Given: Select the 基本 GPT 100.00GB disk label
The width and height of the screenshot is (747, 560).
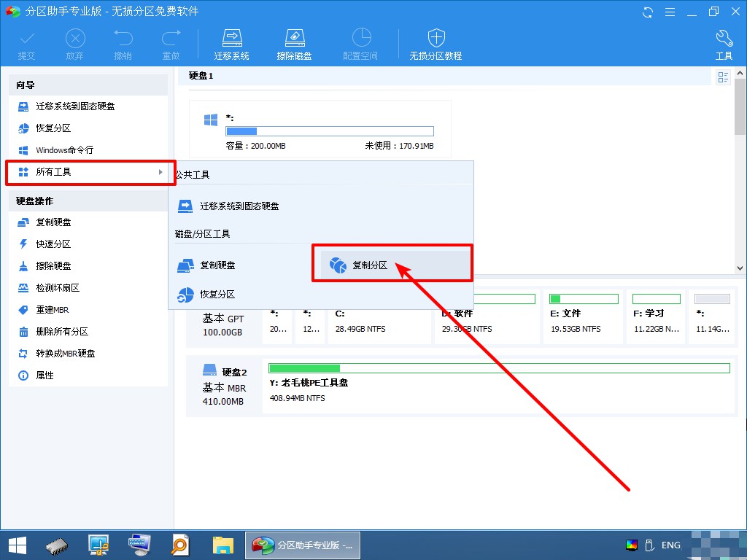Looking at the screenshot, I should pos(223,325).
